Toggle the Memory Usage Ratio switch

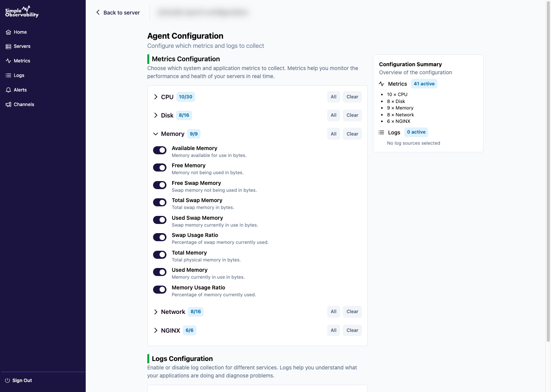(160, 289)
